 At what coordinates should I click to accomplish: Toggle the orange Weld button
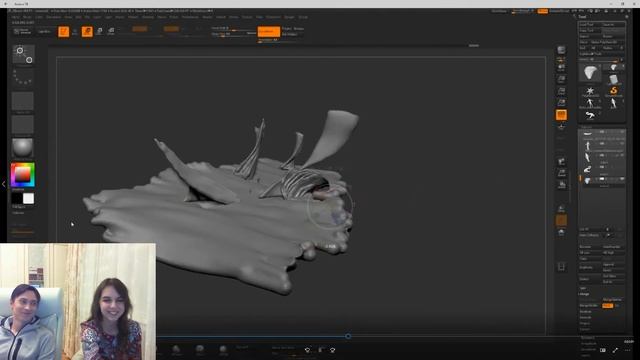pyautogui.click(x=607, y=305)
